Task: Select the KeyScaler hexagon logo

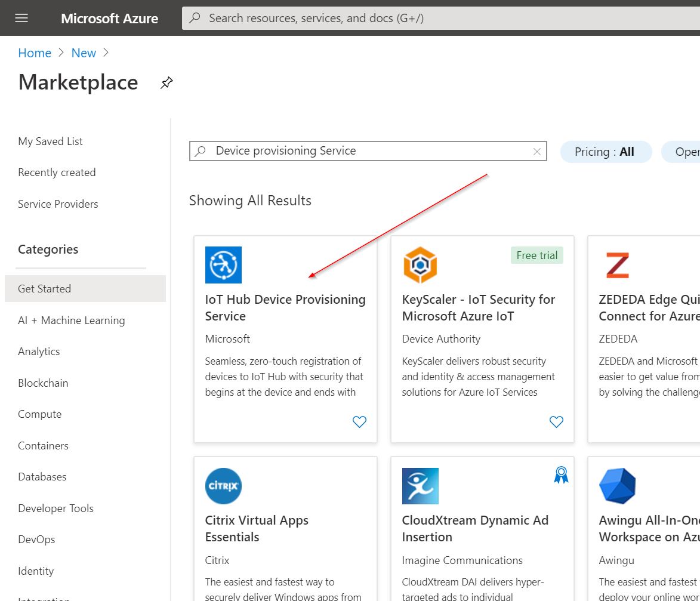Action: [x=420, y=264]
